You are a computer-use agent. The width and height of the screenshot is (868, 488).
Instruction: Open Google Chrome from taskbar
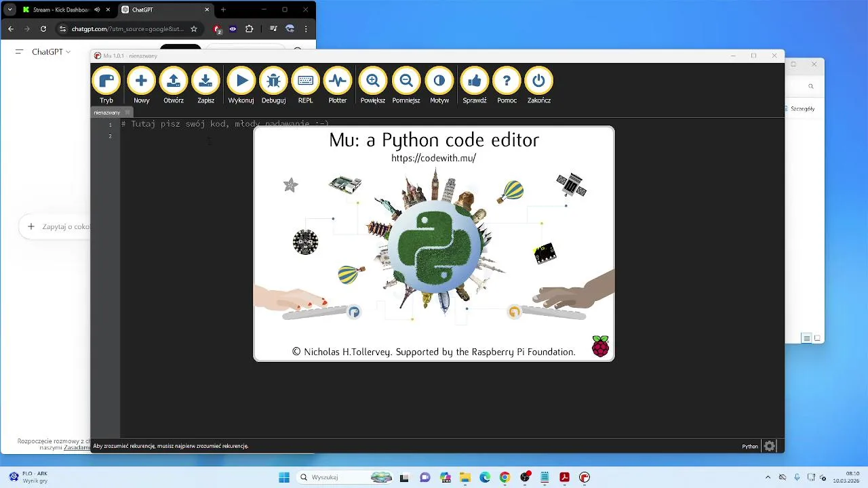(x=505, y=477)
